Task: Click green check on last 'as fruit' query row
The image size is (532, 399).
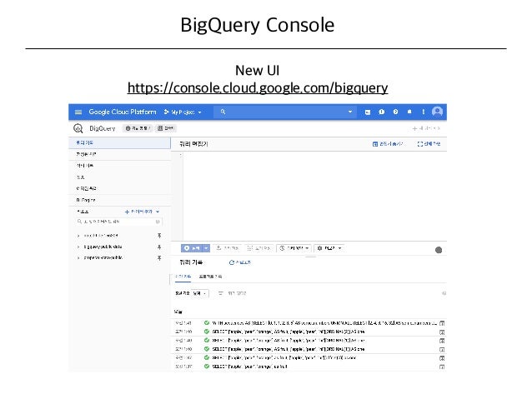Action: pyautogui.click(x=206, y=367)
